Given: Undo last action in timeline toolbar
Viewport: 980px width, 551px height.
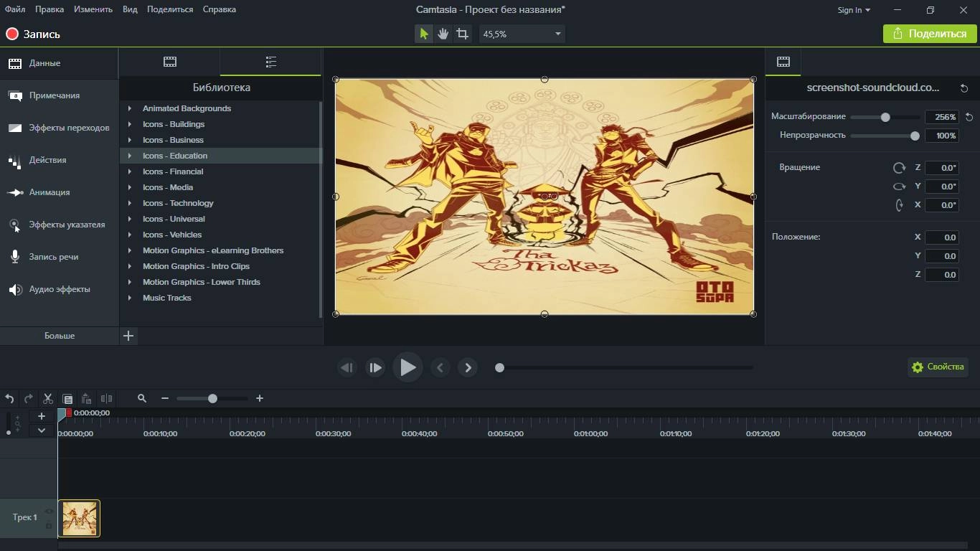Looking at the screenshot, I should tap(9, 399).
